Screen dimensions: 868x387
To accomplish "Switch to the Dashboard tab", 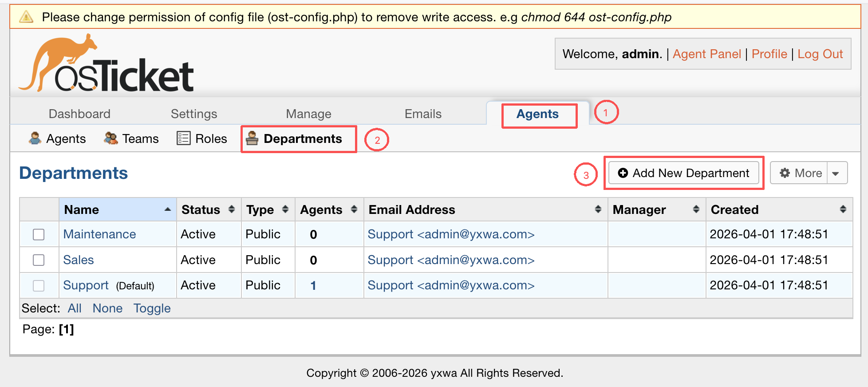I will click(x=79, y=114).
